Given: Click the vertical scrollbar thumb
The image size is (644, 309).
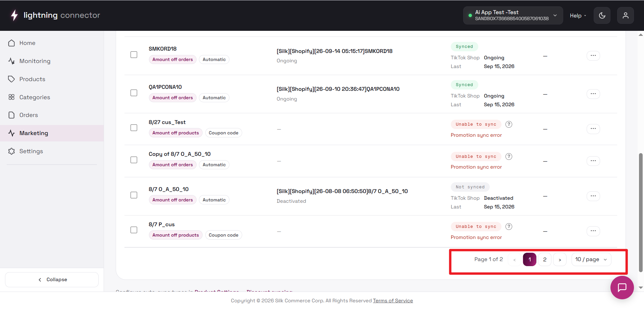Looking at the screenshot, I should 641,212.
